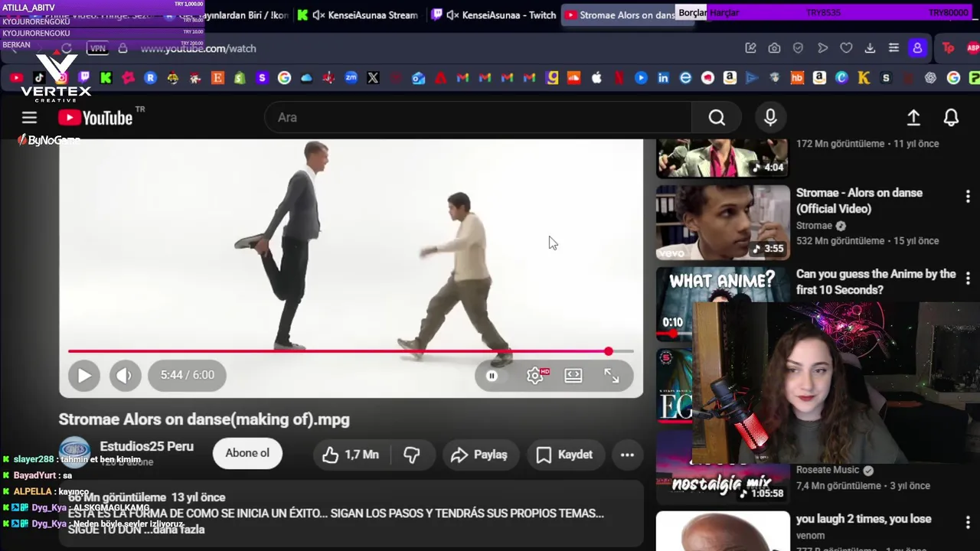Click the purple profile account icon
Image resolution: width=980 pixels, height=551 pixels.
pyautogui.click(x=917, y=48)
